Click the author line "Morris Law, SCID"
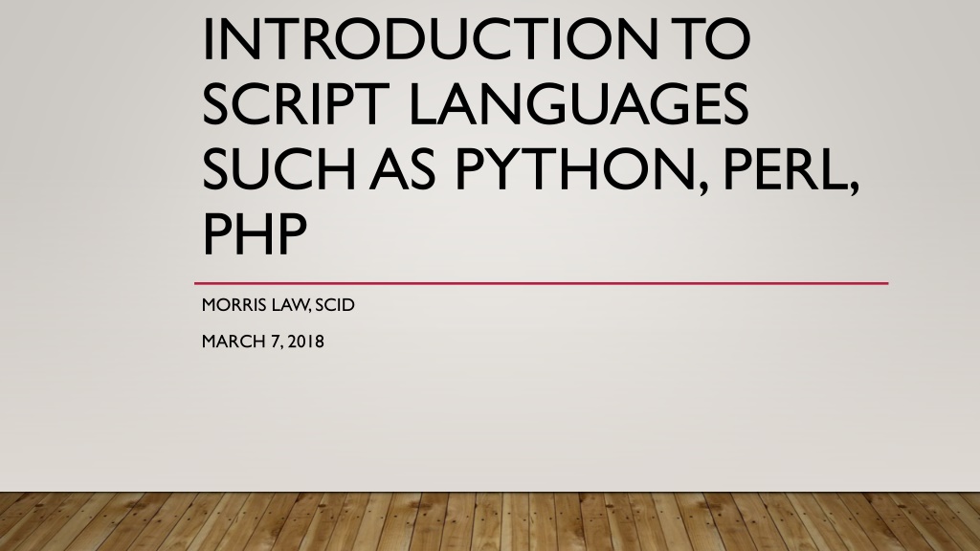Image resolution: width=980 pixels, height=551 pixels. [x=278, y=305]
